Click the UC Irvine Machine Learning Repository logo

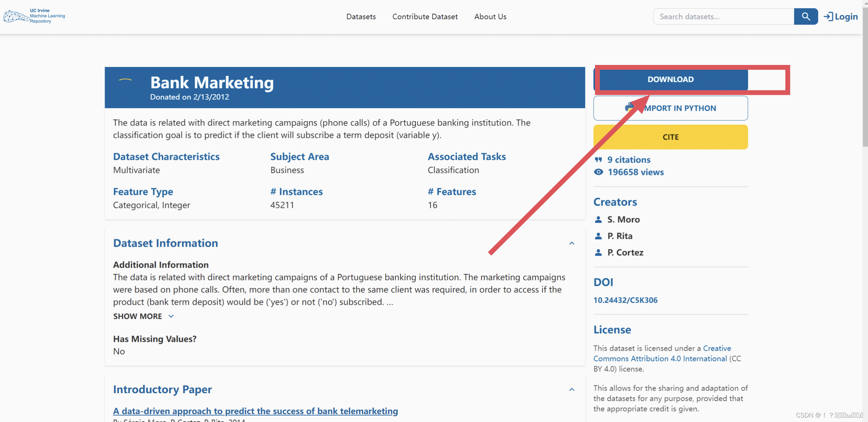tap(34, 16)
